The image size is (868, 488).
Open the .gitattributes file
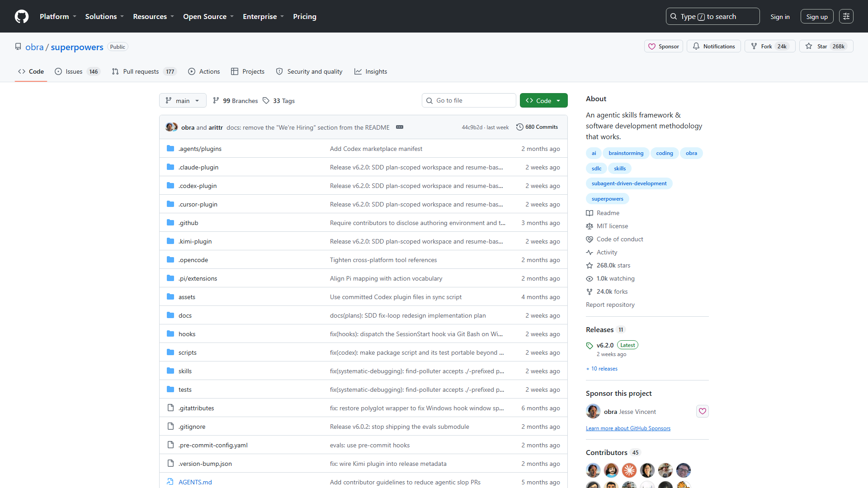tap(196, 408)
